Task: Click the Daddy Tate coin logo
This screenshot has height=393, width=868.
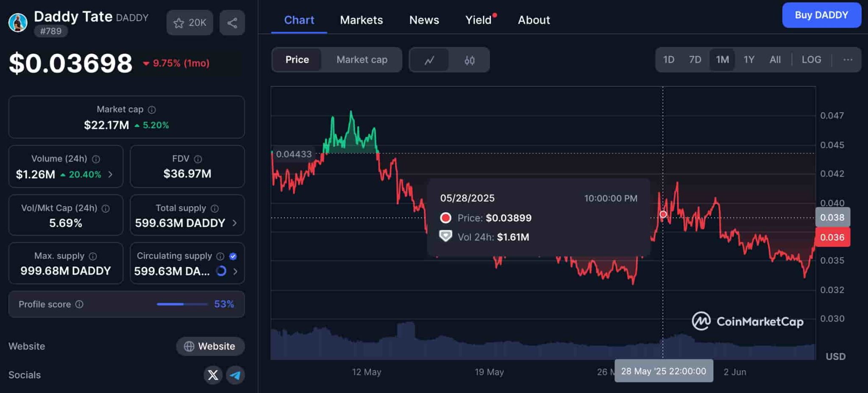Action: click(x=18, y=23)
